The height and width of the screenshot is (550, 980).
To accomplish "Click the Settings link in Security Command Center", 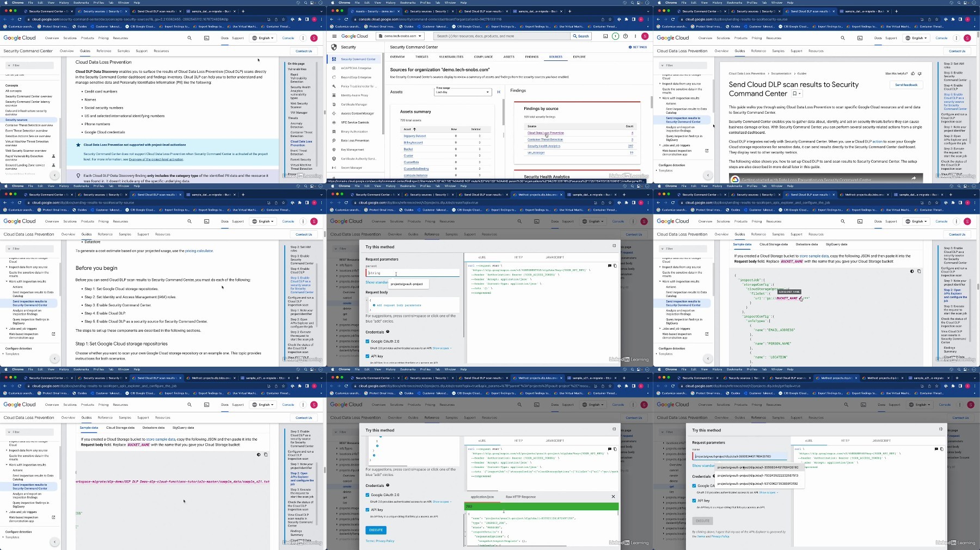I will 638,47.
